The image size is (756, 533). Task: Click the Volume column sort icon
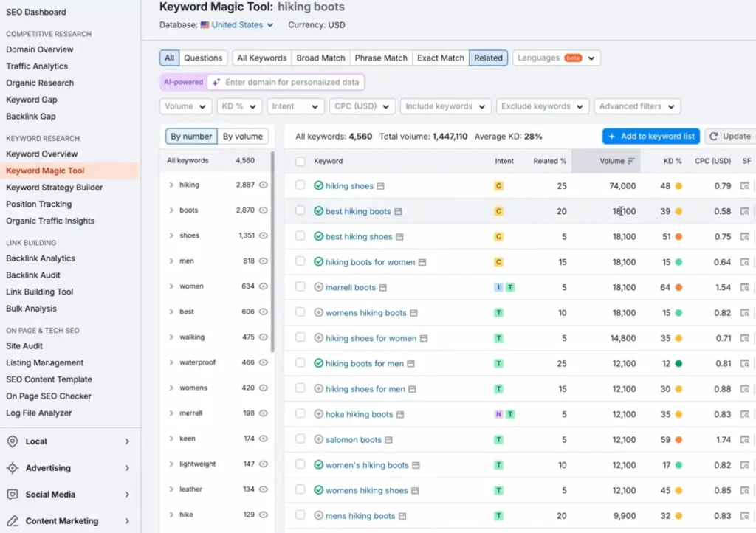coord(631,161)
